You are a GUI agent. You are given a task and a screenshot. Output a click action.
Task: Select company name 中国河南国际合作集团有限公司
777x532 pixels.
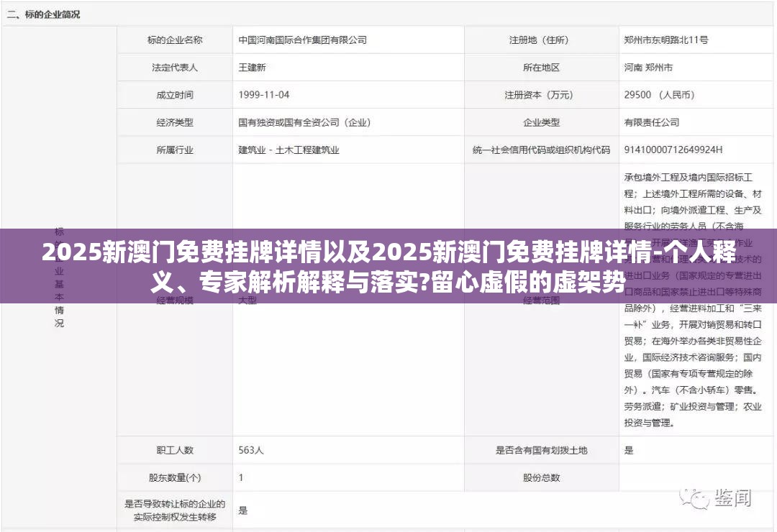point(302,40)
